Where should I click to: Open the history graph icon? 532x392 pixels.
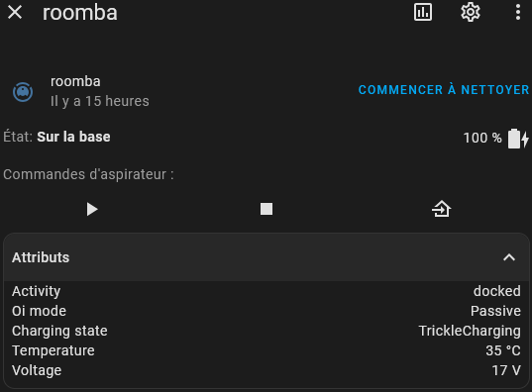coord(423,12)
